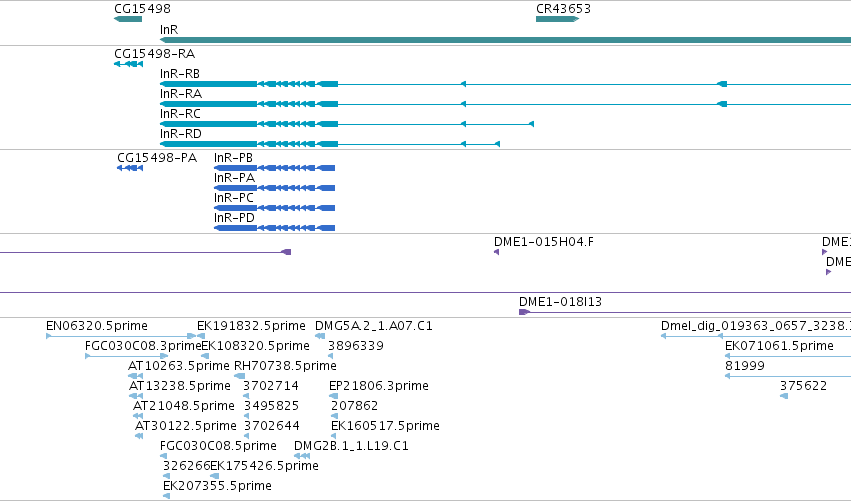Click the DMG5A.2_1.A07.C1 label
This screenshot has width=851, height=501.
coord(373,326)
